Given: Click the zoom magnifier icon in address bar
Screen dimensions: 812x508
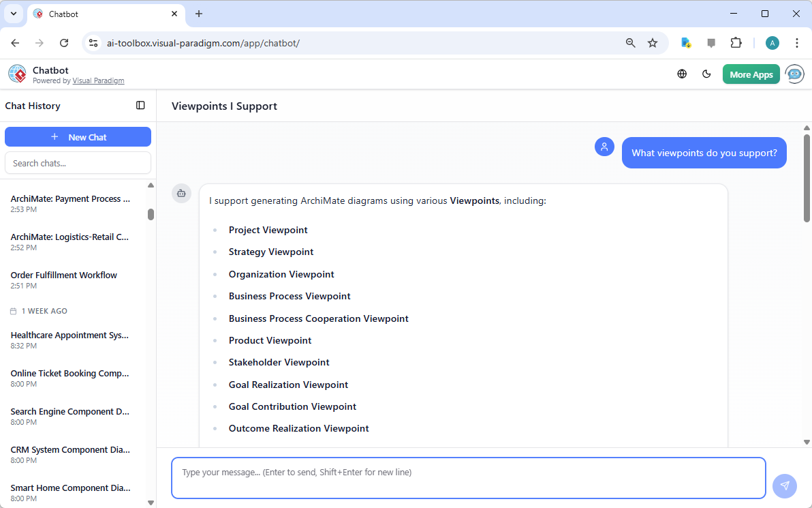Looking at the screenshot, I should pos(630,43).
